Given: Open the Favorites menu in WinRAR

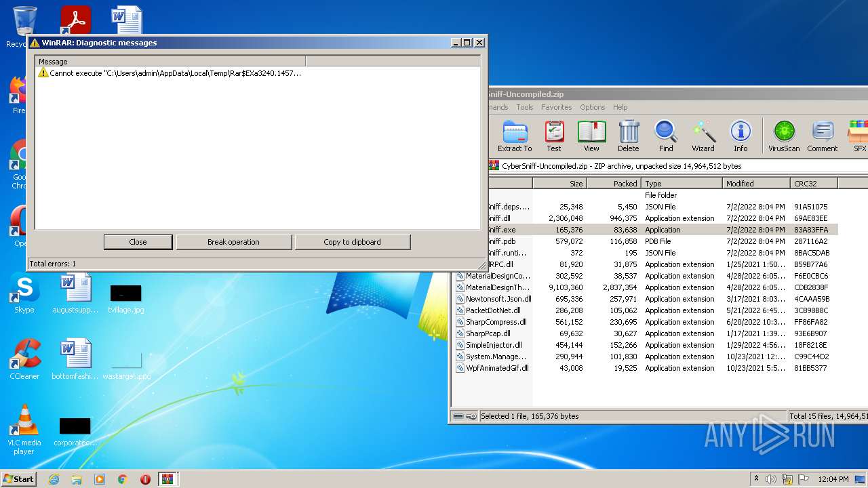Looking at the screenshot, I should click(x=557, y=107).
